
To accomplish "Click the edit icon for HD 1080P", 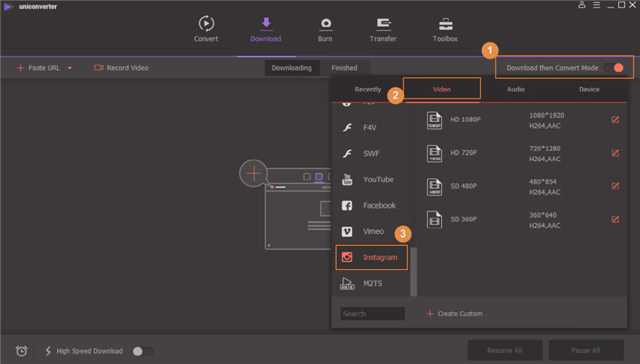I will point(615,120).
